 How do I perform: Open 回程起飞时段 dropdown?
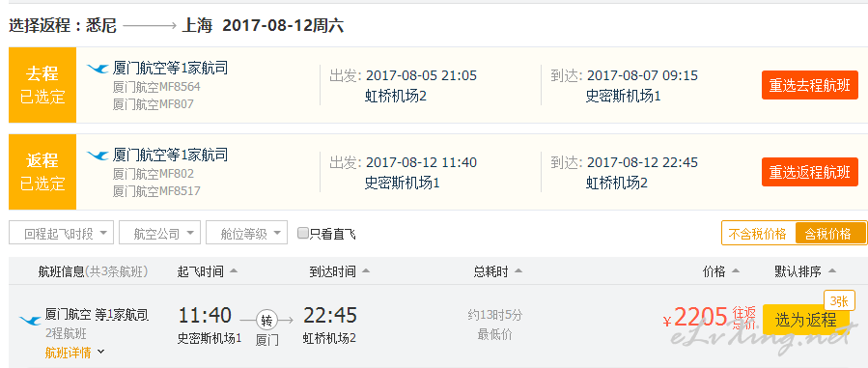click(61, 233)
